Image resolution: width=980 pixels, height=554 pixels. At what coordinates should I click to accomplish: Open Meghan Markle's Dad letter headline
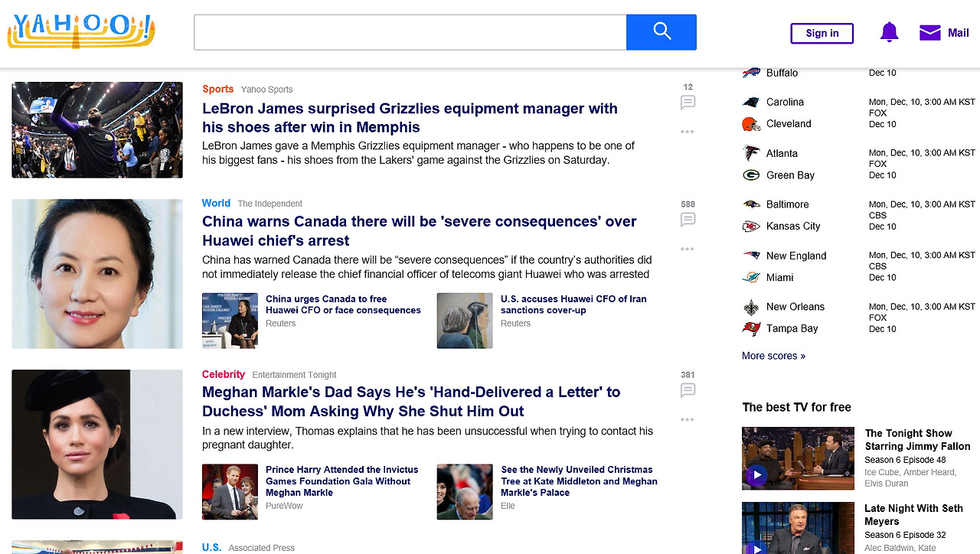pyautogui.click(x=411, y=402)
